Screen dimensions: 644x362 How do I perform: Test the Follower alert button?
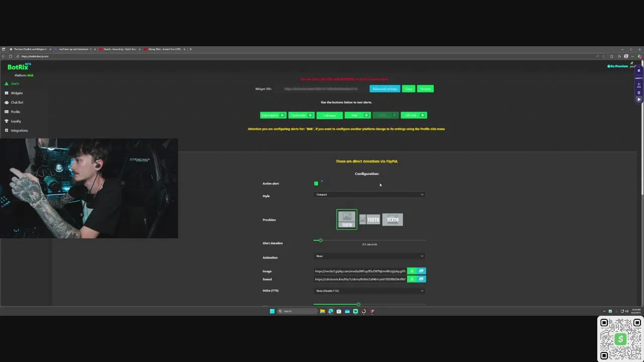click(330, 115)
